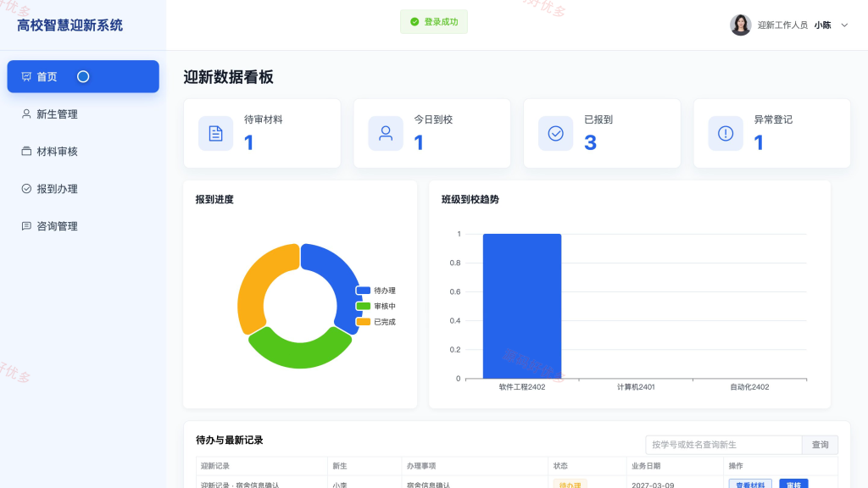Screen dimensions: 868x488
Task: Open 新生管理 in the sidebar
Action: pos(83,114)
